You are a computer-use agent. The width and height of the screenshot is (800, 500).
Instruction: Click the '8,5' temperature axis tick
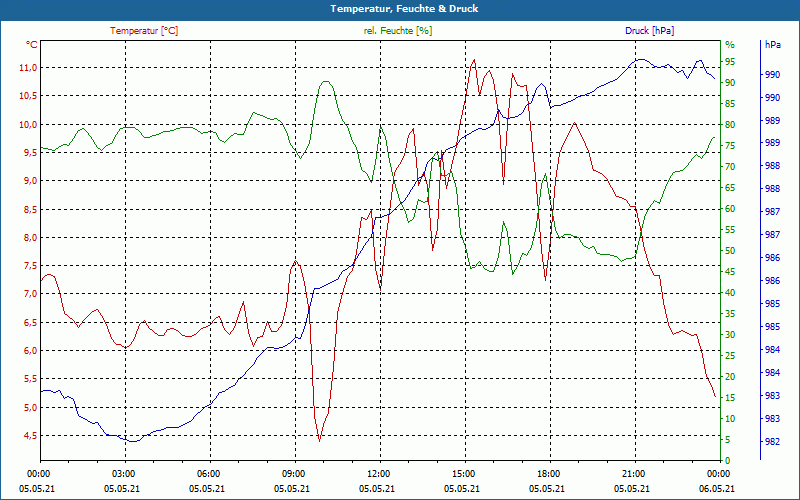click(x=30, y=209)
